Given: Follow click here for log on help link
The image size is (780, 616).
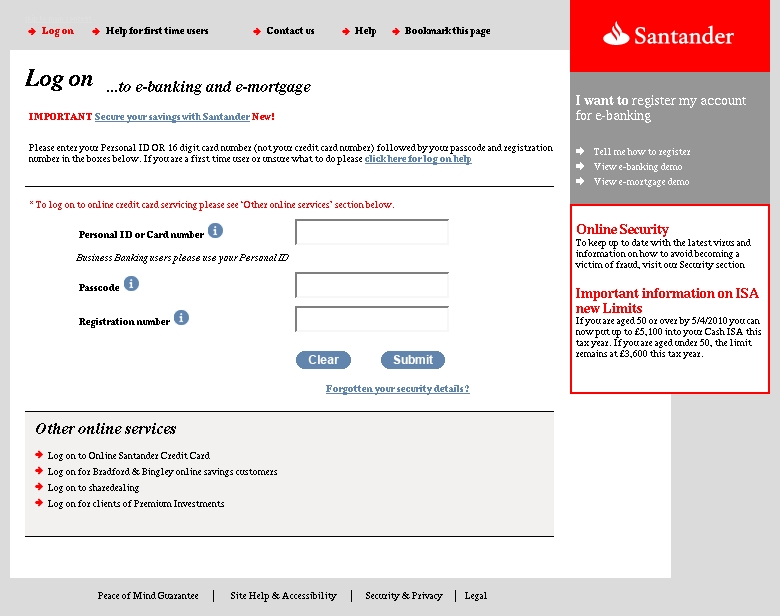Looking at the screenshot, I should 418,159.
